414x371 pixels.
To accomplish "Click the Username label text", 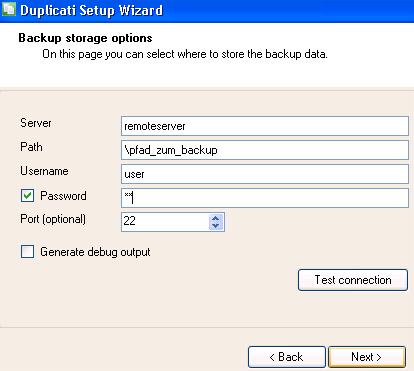I will coord(44,171).
